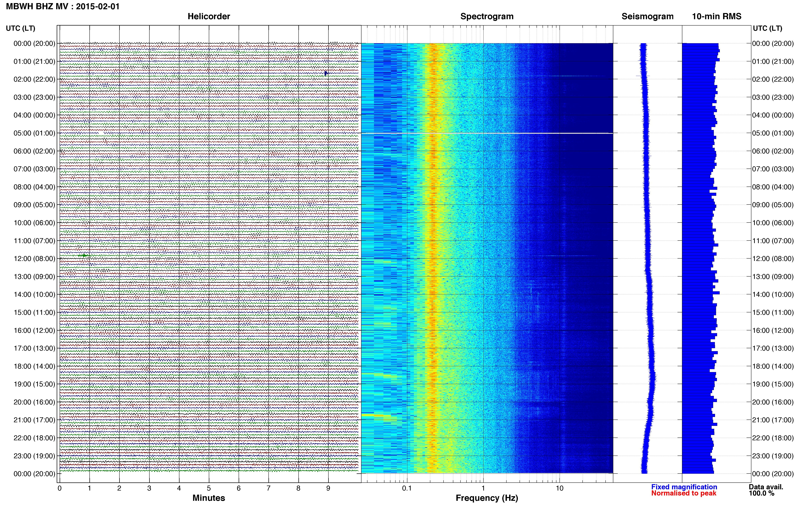Click right time label '22:00 (18:00)'
This screenshot has width=812, height=508.
pos(773,438)
